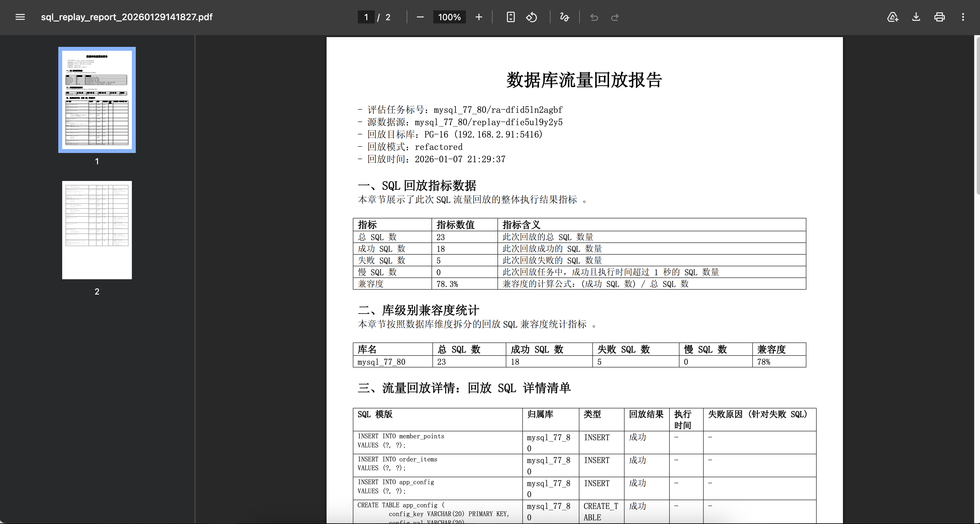
Task: Zoom out with the minus icon
Action: 420,17
